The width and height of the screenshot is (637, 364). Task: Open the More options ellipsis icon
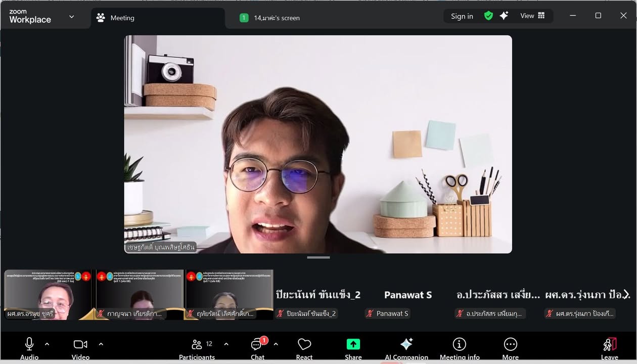511,345
